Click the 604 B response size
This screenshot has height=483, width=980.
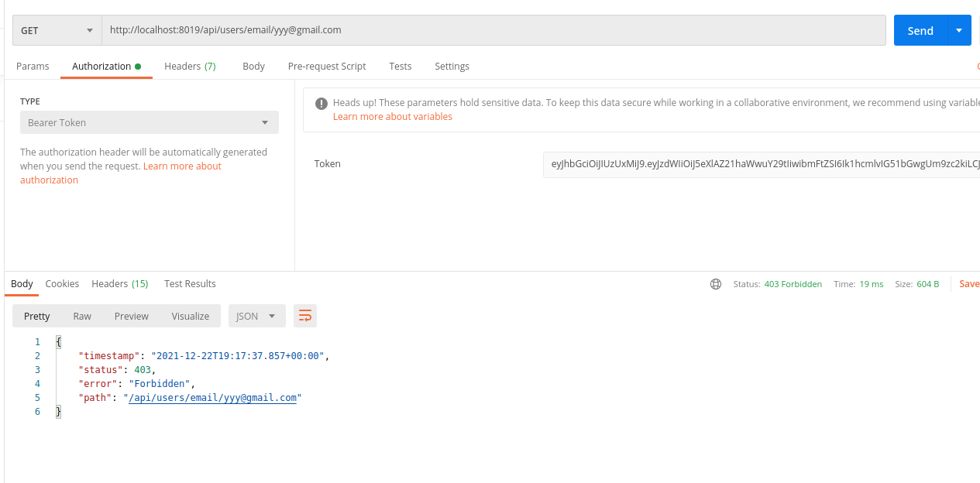(927, 284)
